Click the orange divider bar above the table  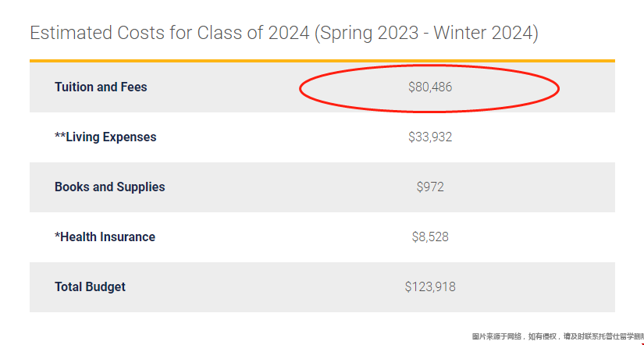pyautogui.click(x=322, y=61)
